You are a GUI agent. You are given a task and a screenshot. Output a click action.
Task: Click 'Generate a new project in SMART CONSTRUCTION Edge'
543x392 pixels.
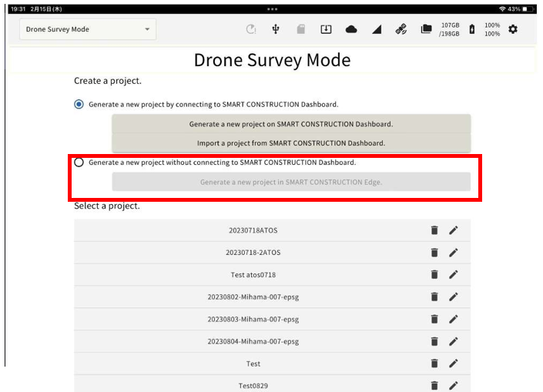[x=291, y=182]
